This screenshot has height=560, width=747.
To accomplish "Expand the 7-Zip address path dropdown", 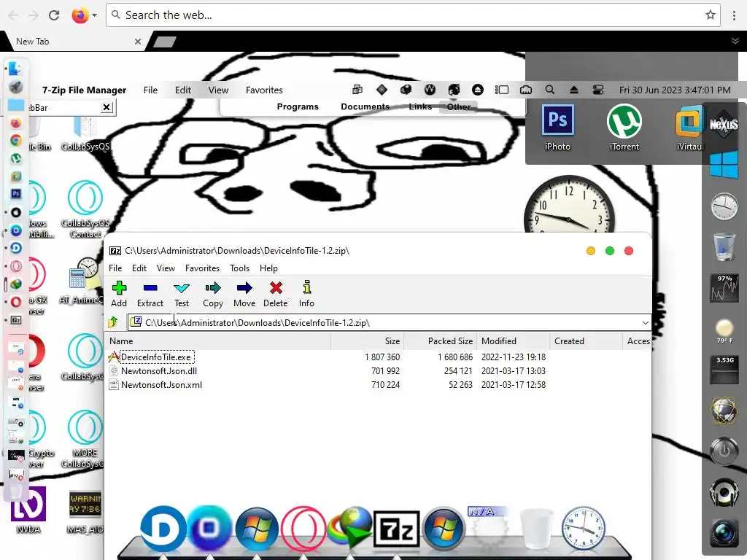I will (645, 322).
